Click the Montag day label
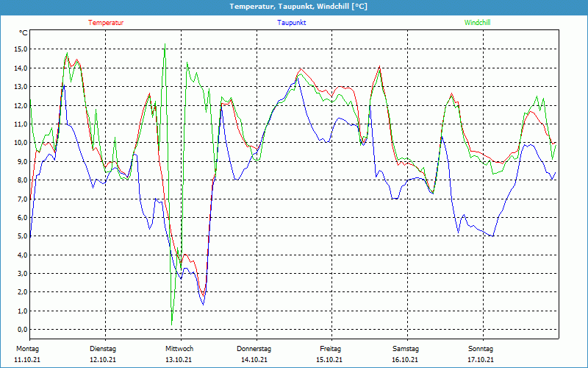 [x=27, y=349]
